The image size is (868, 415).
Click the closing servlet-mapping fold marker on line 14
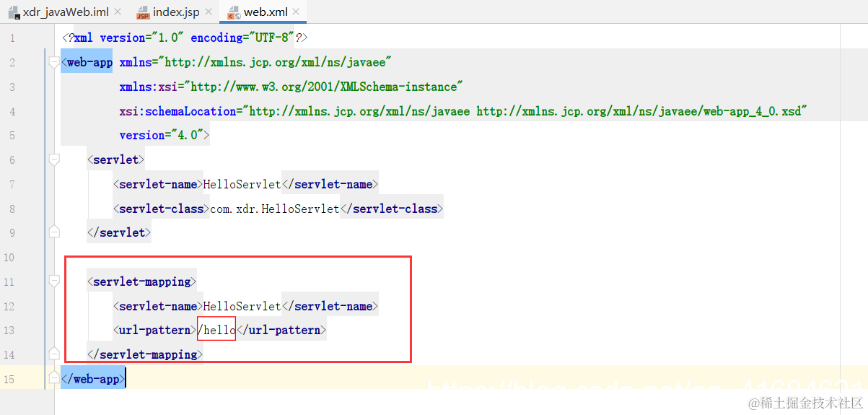[x=53, y=354]
